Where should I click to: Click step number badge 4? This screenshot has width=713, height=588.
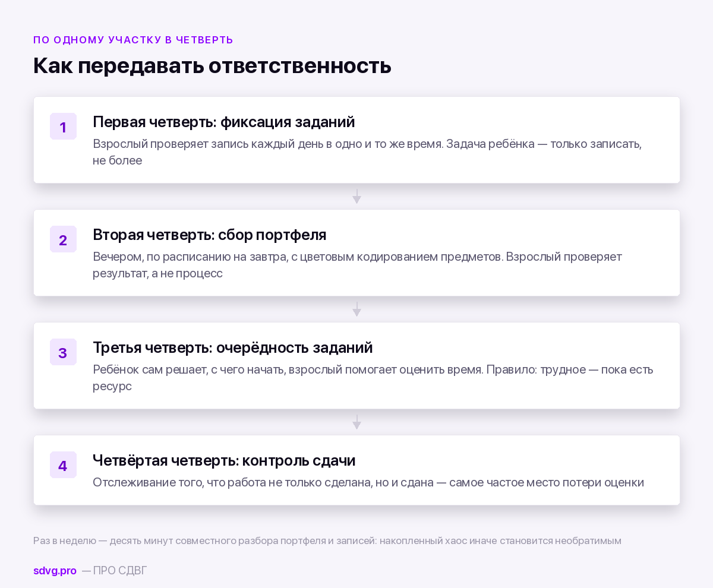coord(63,465)
